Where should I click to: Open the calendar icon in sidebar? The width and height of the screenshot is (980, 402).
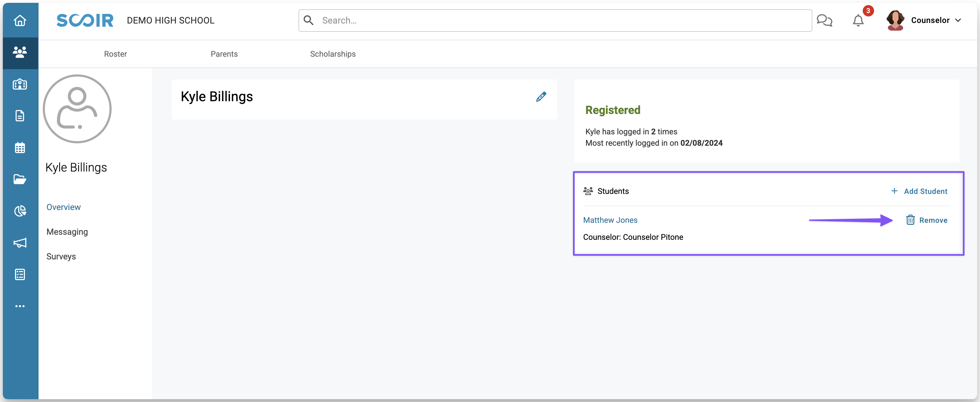pyautogui.click(x=20, y=148)
